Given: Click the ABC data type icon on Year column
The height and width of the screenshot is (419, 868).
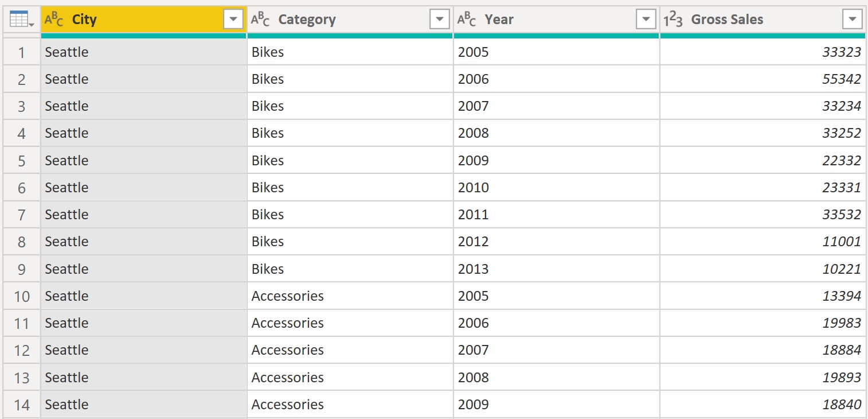Looking at the screenshot, I should click(466, 19).
